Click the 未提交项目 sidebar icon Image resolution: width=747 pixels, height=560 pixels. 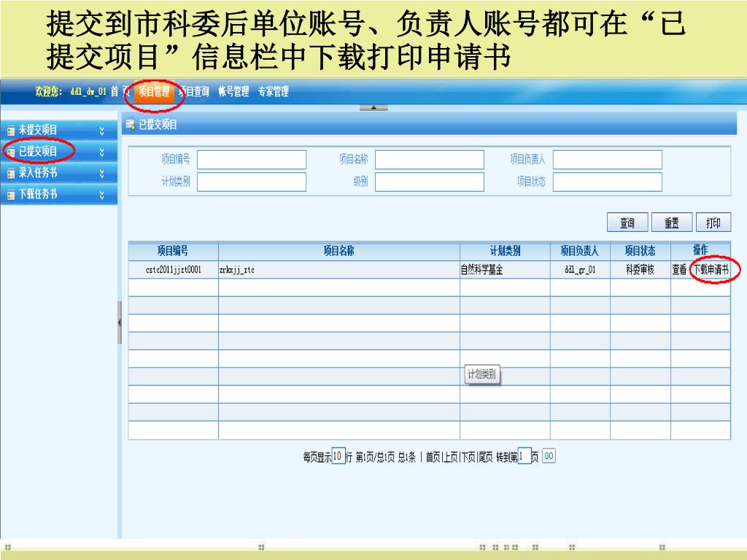point(10,131)
